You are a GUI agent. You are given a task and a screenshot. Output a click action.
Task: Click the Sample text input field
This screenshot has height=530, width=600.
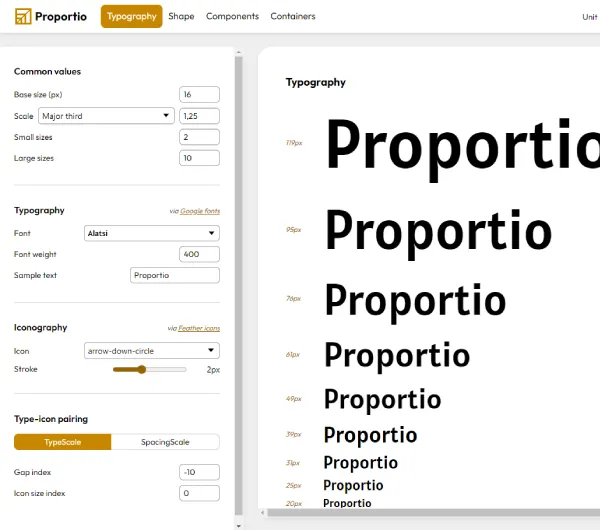coord(175,275)
